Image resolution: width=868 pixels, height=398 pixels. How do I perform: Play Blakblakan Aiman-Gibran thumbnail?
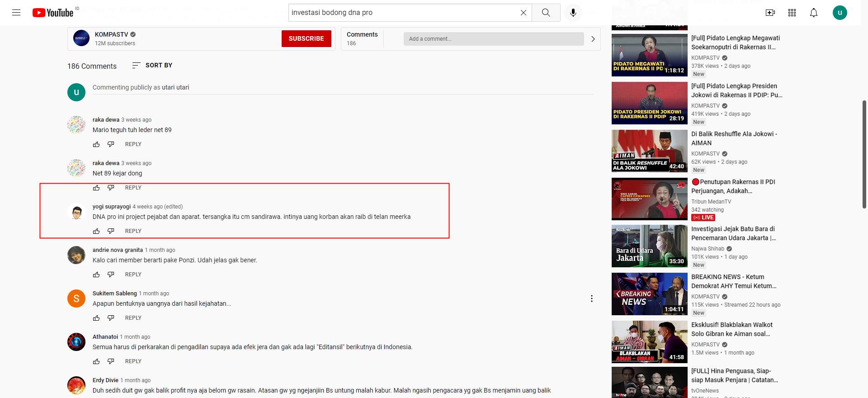click(650, 342)
